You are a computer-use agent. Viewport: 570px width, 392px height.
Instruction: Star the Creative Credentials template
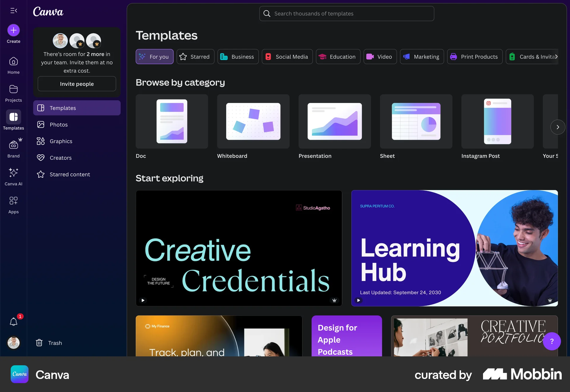point(334,300)
